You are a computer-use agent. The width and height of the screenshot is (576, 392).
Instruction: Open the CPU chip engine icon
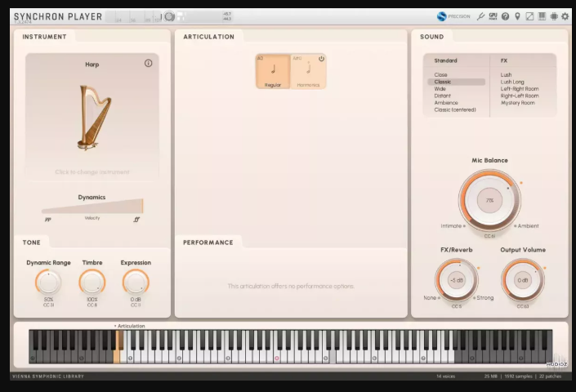pos(554,16)
